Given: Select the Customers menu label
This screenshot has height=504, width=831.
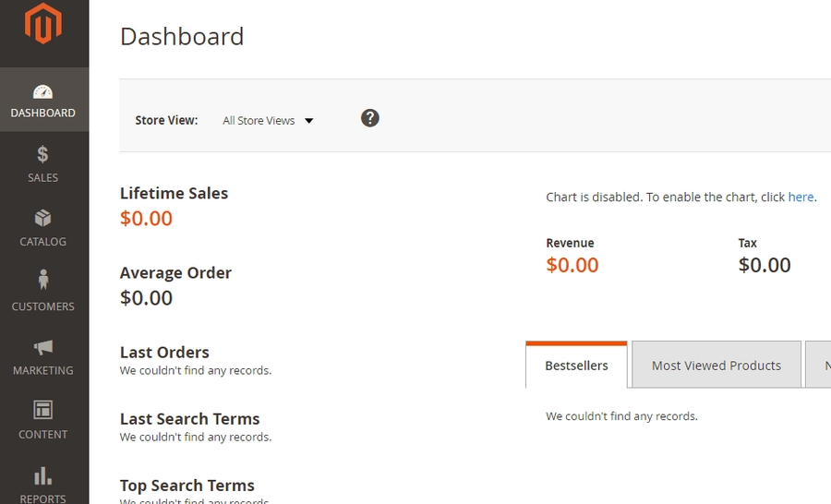Looking at the screenshot, I should point(42,306).
